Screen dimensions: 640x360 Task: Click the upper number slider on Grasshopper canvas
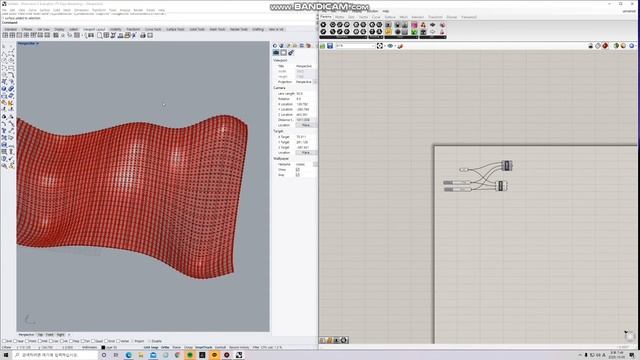coord(457,182)
